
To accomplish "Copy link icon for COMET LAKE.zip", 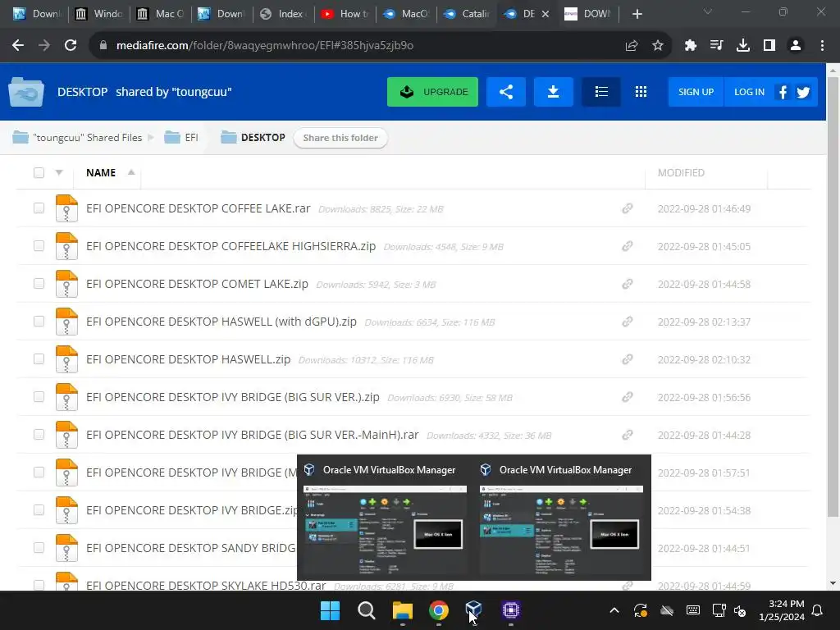I will click(x=628, y=284).
